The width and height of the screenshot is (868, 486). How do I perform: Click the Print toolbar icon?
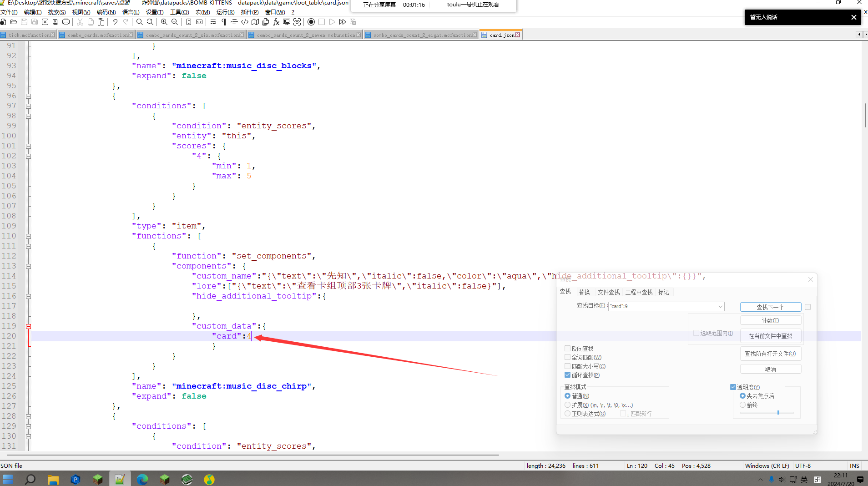coord(66,22)
